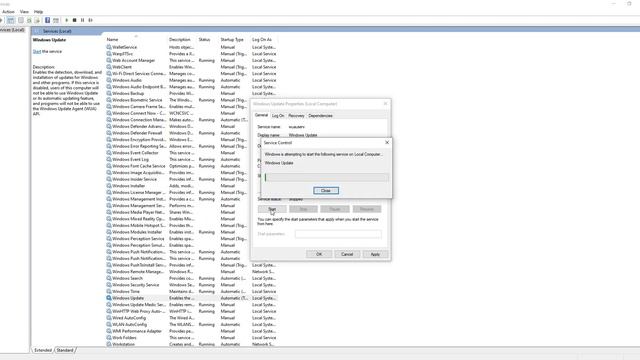Select the WMI Performance Adapter row
The image size is (640, 360).
pyautogui.click(x=191, y=331)
